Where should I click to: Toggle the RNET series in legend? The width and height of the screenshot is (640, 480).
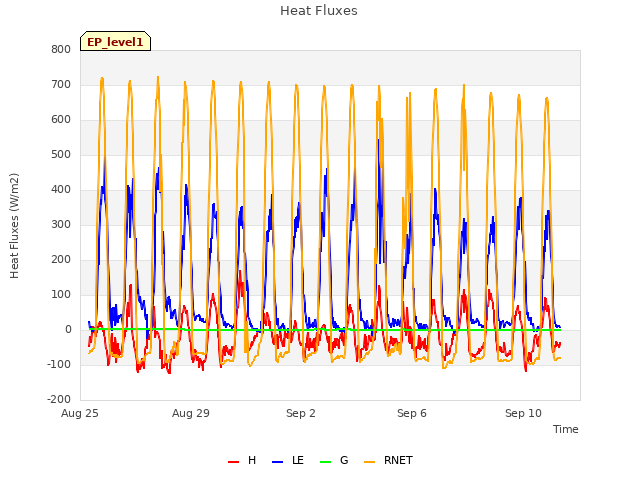click(388, 460)
